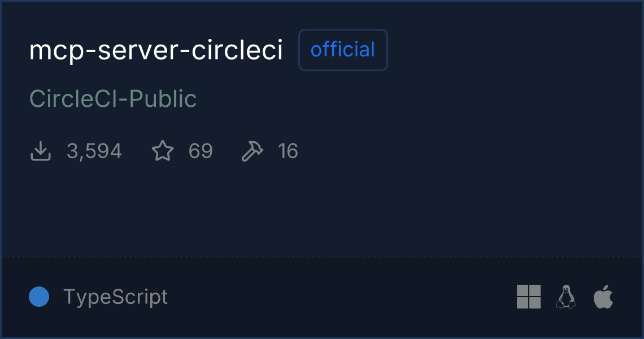Viewport: 644px width, 339px height.
Task: Open the mcp-server-circleci title link
Action: [156, 51]
